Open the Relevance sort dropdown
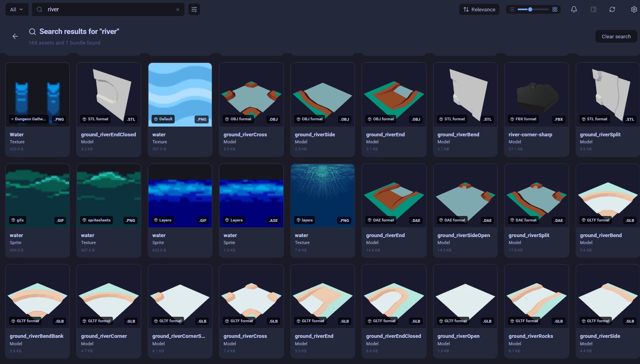 click(479, 9)
